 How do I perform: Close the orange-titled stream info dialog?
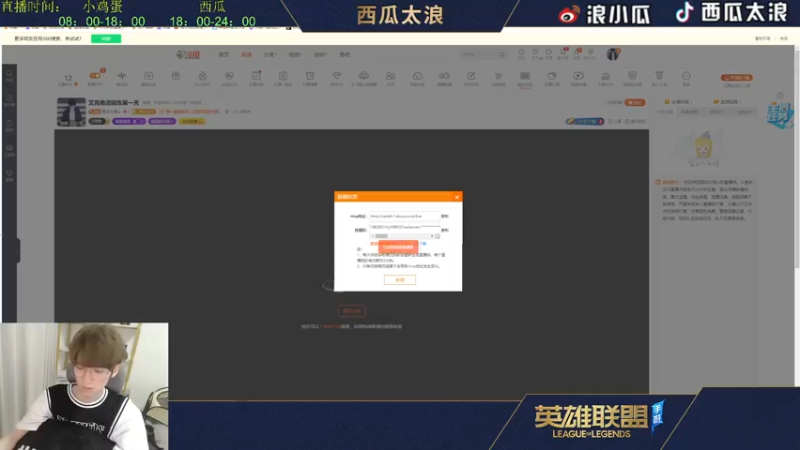pos(457,197)
